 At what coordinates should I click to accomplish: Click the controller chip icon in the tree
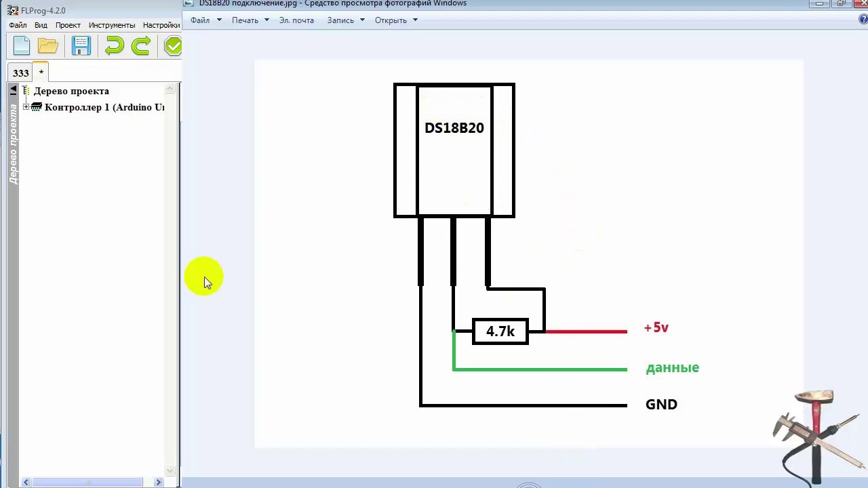point(37,107)
